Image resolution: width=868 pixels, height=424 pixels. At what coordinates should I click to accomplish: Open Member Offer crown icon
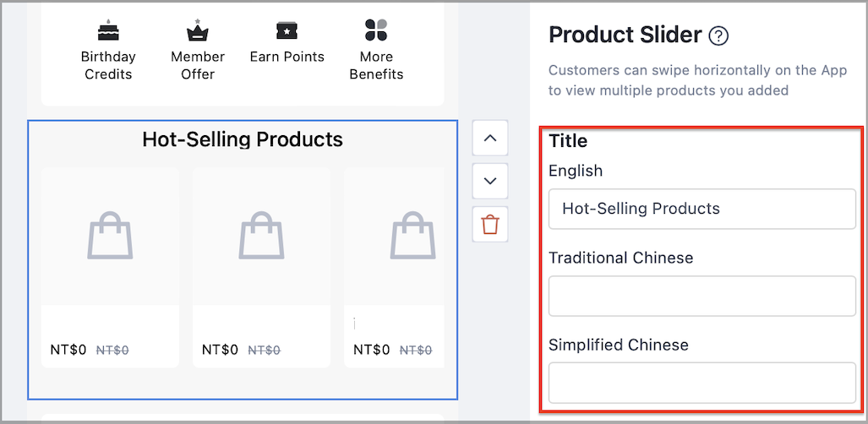[x=198, y=30]
